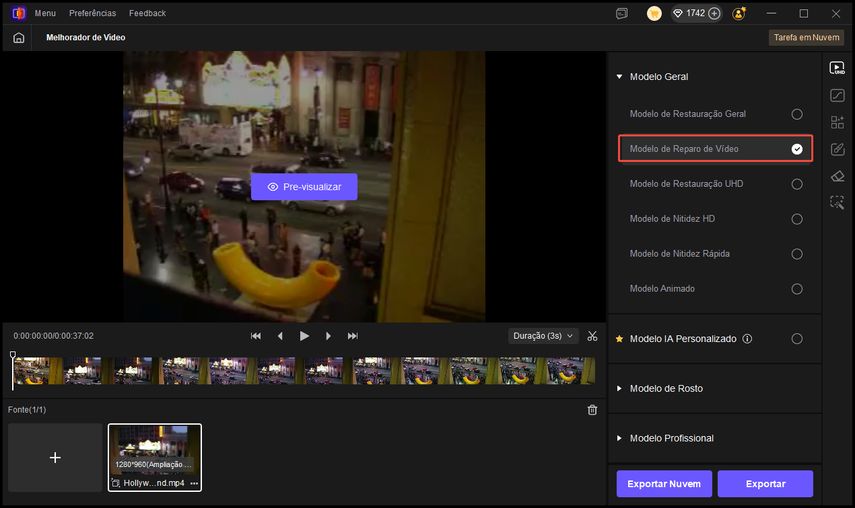Click the Exportar Nuvem button
Viewport: 855px width, 508px height.
click(664, 484)
